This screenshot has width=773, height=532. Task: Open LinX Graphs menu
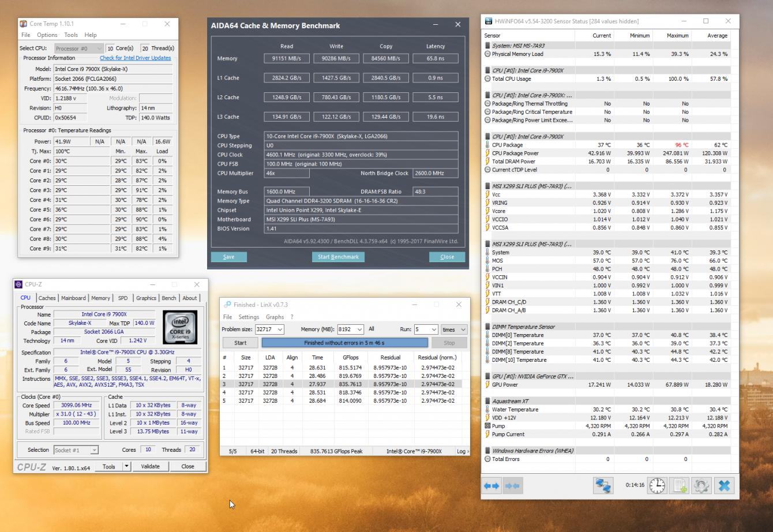coord(275,317)
